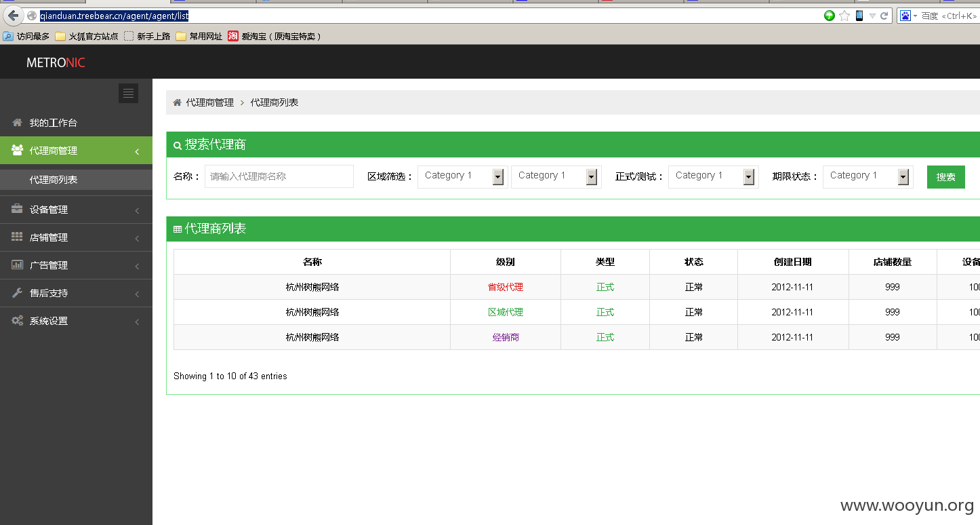The image size is (980, 525).
Task: Click the grid icon beside 店铺管理
Action: click(x=18, y=237)
